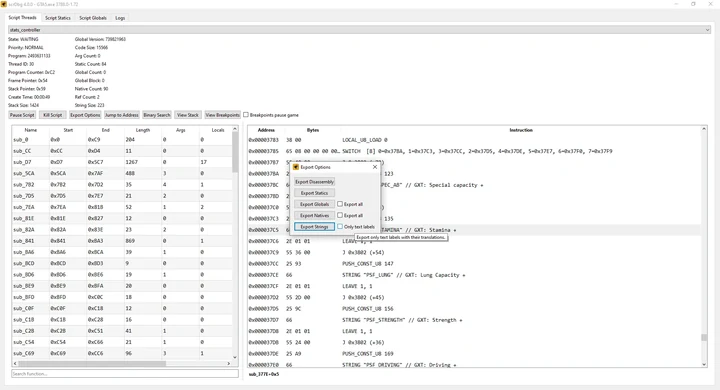Click the Kill Script button
Screen dimensions: 720x390
tap(52, 115)
